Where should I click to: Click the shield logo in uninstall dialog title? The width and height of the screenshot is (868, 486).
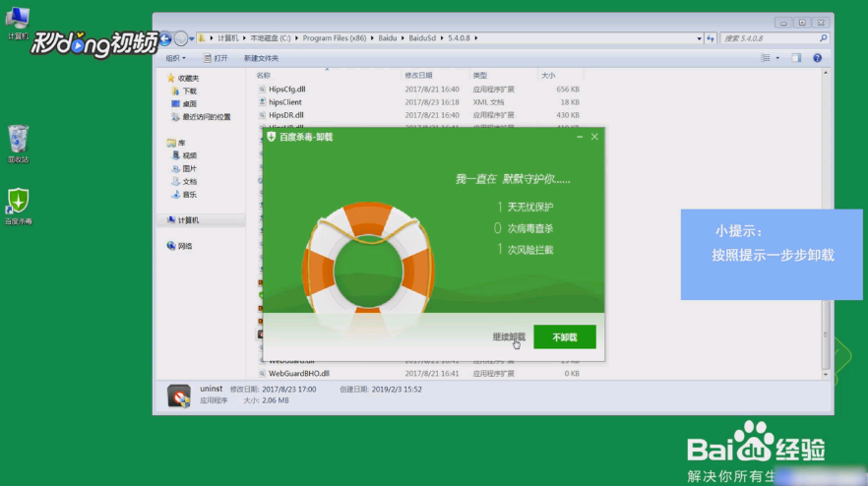click(272, 137)
